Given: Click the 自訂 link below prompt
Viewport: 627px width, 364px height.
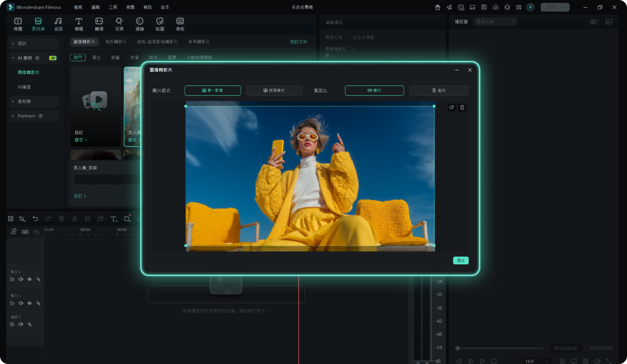Looking at the screenshot, I should pos(80,196).
